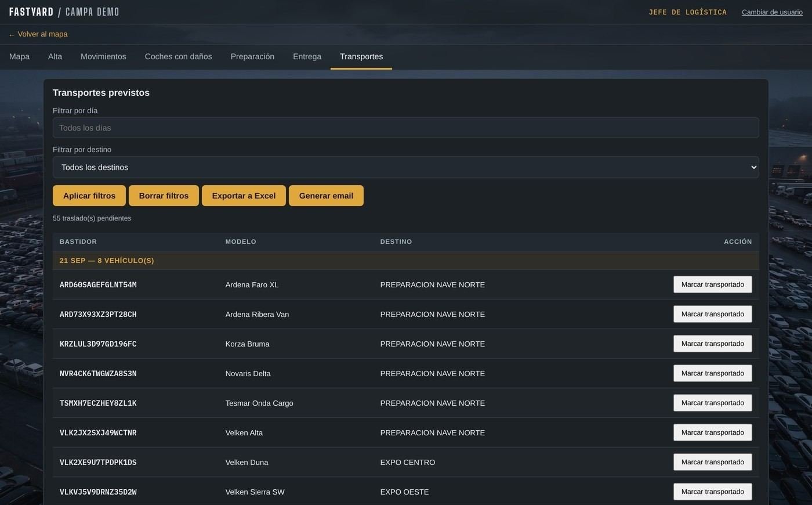
Task: Open the Mapa tab
Action: tap(19, 57)
